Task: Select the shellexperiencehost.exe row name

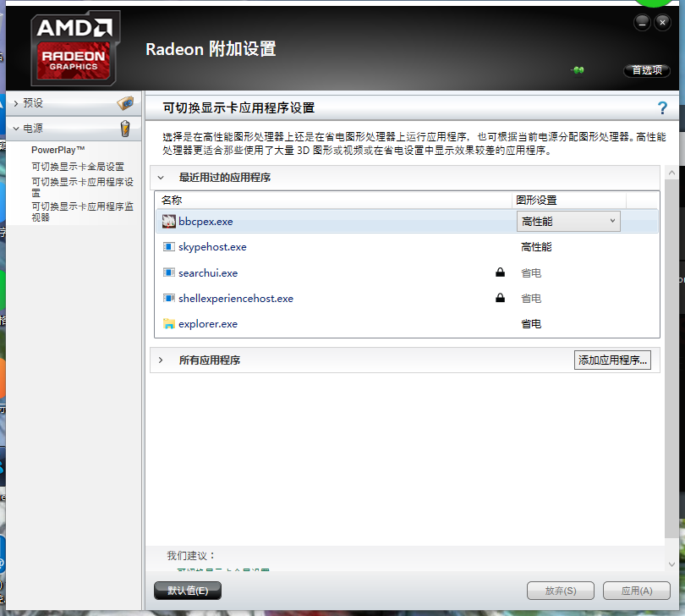Action: tap(236, 298)
